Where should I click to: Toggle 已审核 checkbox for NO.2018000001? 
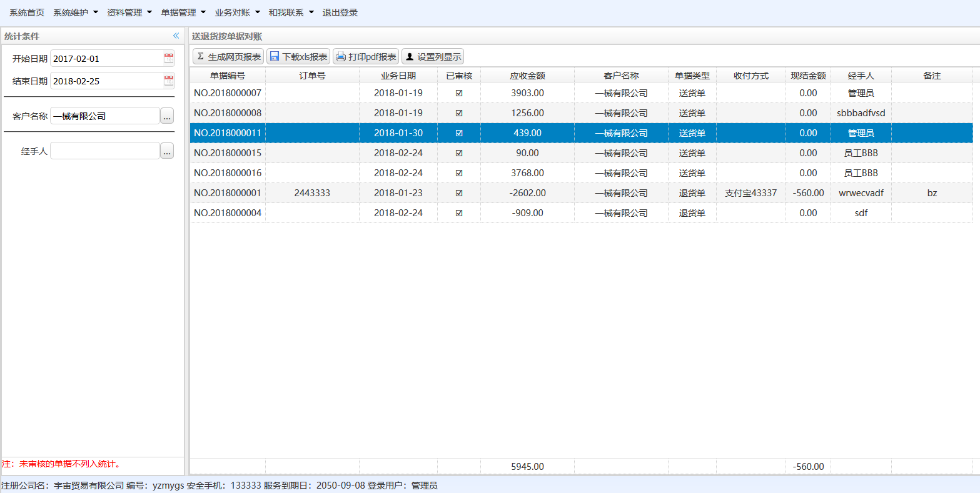(459, 193)
